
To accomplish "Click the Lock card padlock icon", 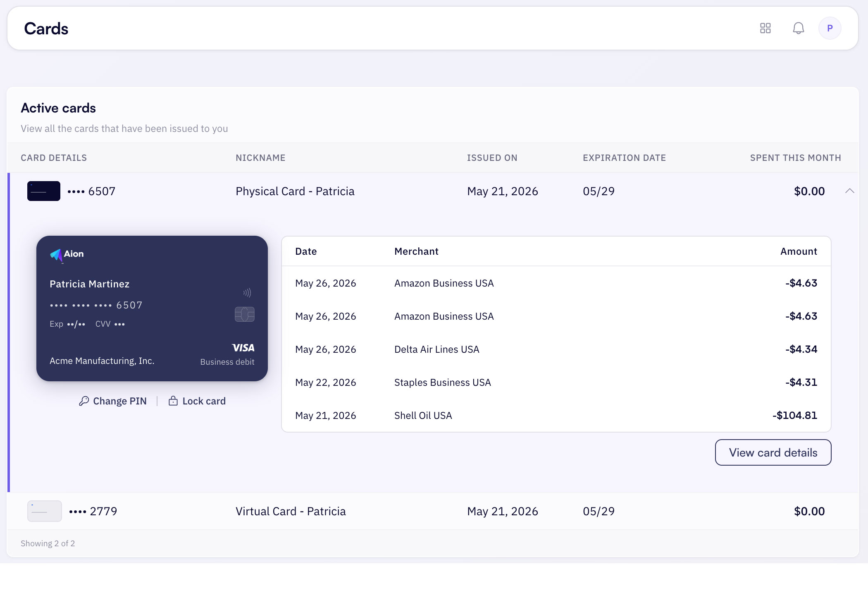I will coord(173,401).
